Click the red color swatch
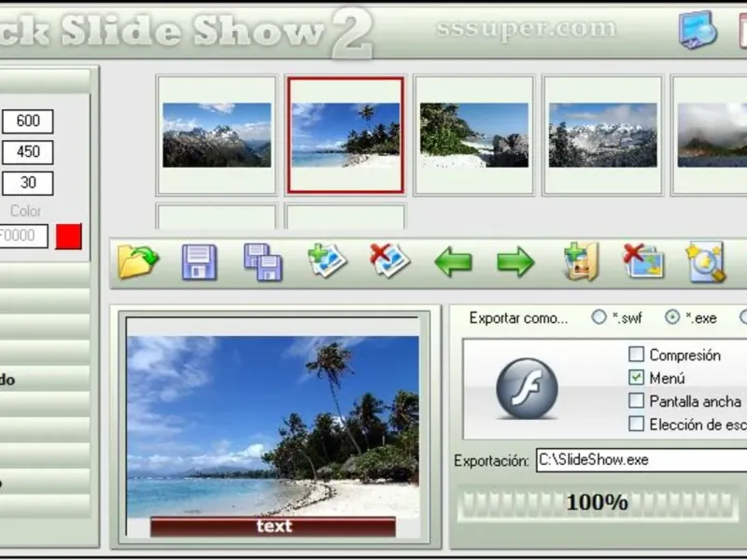This screenshot has width=747, height=560. (x=68, y=236)
